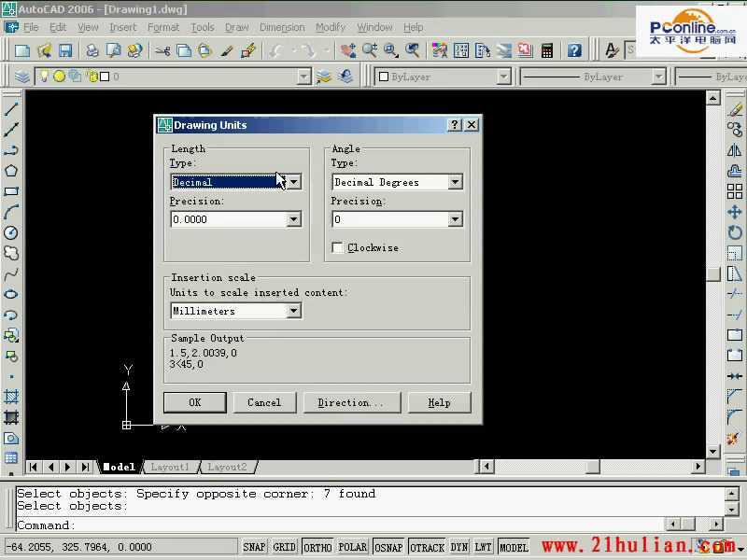Switch to the Layout1 tab
The height and width of the screenshot is (560, 747).
click(x=170, y=468)
